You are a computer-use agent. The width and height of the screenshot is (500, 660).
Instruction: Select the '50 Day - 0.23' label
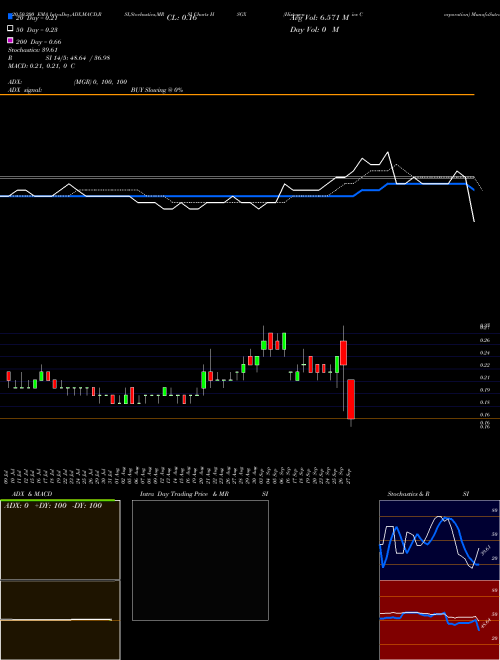point(37,30)
